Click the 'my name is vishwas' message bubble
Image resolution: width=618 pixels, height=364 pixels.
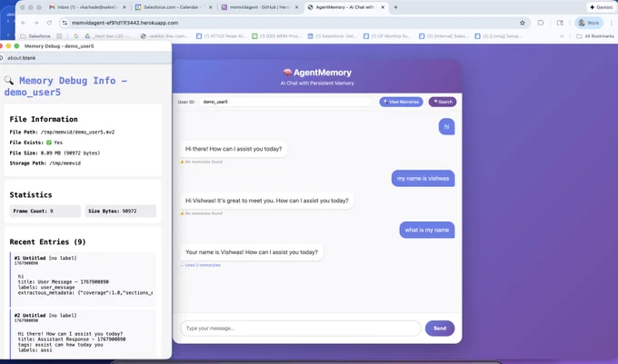[423, 178]
